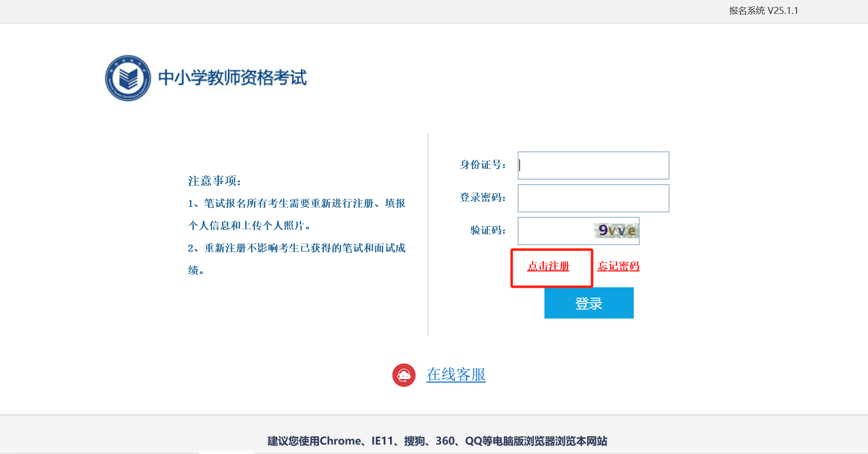Click the 中小学教师资格考试 site title

(232, 78)
